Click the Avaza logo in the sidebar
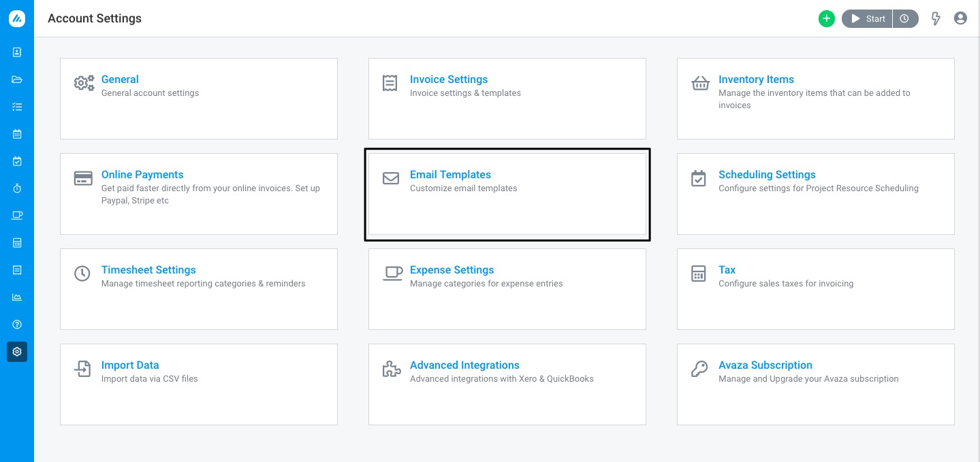Screen dimensions: 980x462 [17, 18]
